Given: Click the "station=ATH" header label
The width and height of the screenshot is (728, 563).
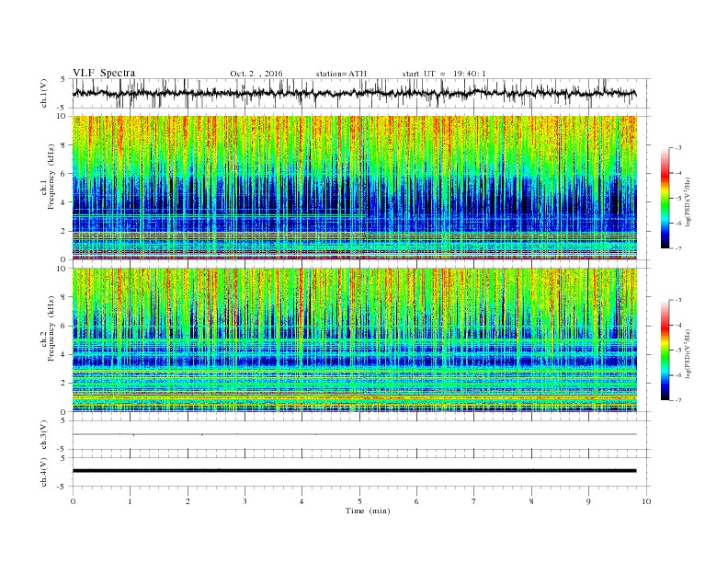Looking at the screenshot, I should pos(341,74).
